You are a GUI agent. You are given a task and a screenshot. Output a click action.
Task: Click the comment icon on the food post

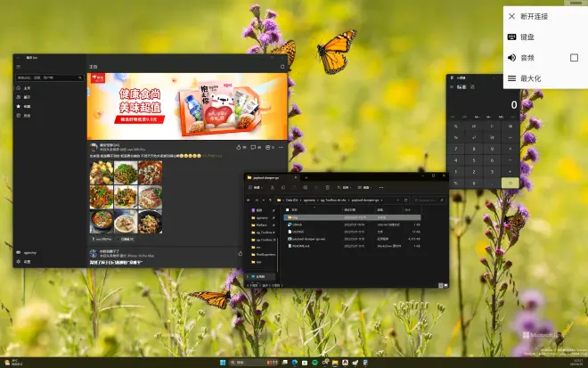click(x=255, y=146)
